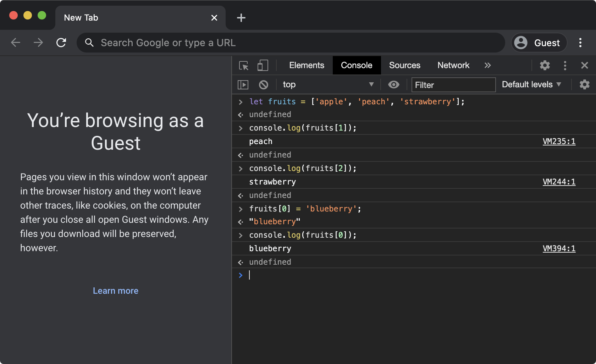Click the console input prompt

pyautogui.click(x=419, y=275)
